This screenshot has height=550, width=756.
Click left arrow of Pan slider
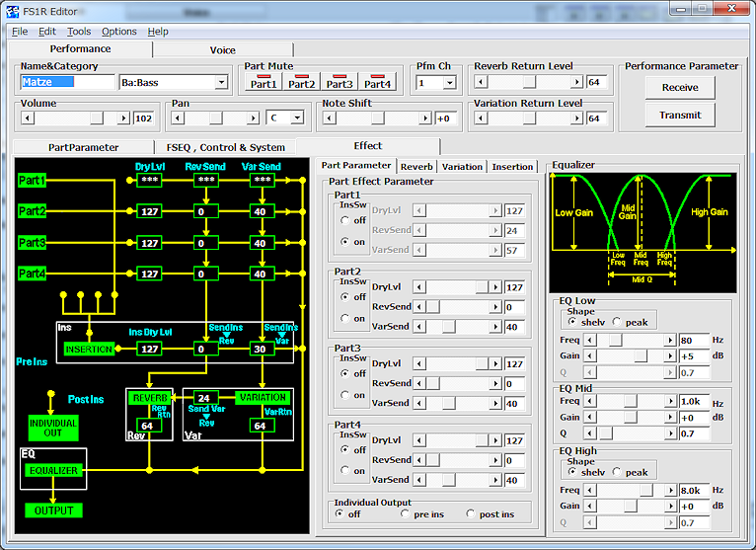click(x=178, y=118)
